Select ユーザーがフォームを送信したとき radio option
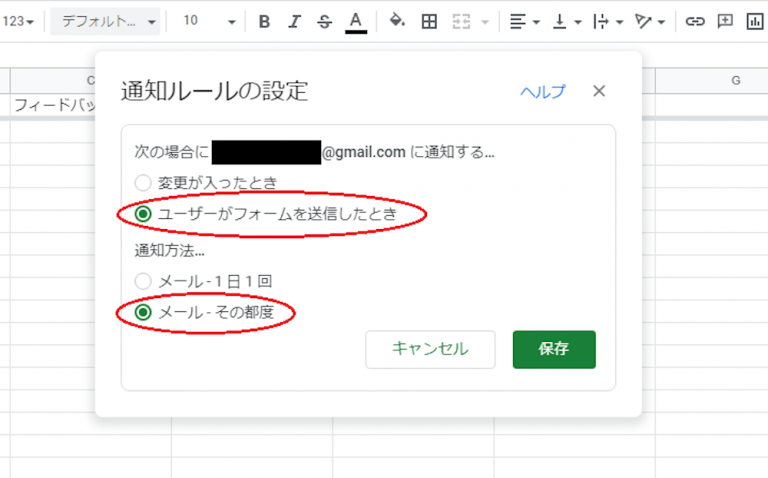 pyautogui.click(x=144, y=213)
